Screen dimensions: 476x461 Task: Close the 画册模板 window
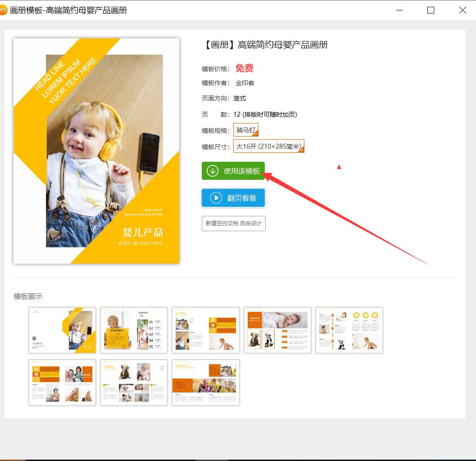click(462, 10)
